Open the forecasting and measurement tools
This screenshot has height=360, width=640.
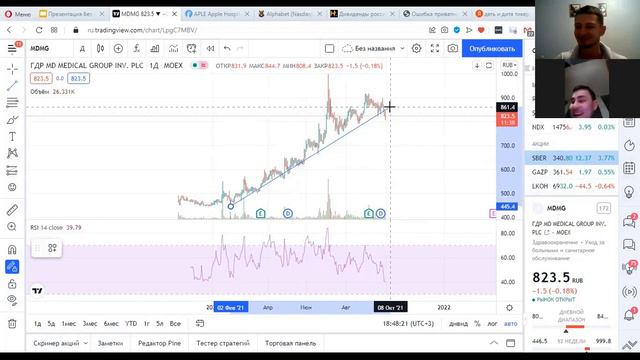point(12,170)
